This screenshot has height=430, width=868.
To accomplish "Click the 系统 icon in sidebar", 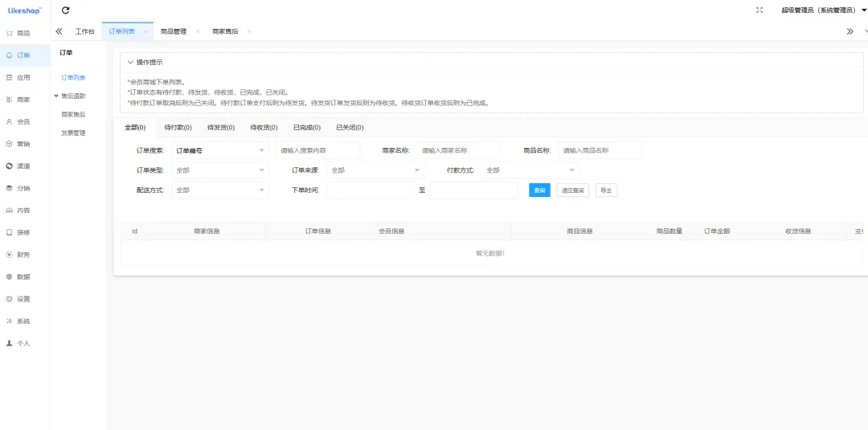I will click(9, 321).
